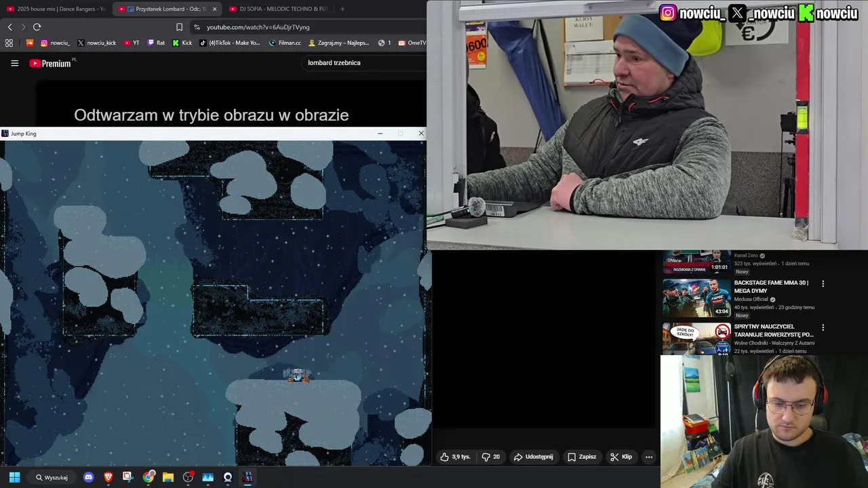Screen dimensions: 868x488
Task: Click the picture-in-picture message text
Action: click(212, 115)
